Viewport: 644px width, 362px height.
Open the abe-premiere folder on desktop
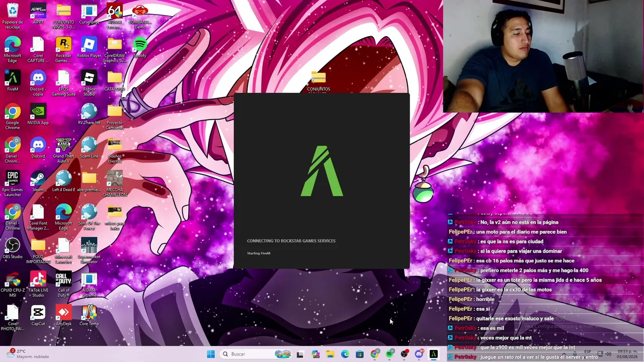pos(89,182)
